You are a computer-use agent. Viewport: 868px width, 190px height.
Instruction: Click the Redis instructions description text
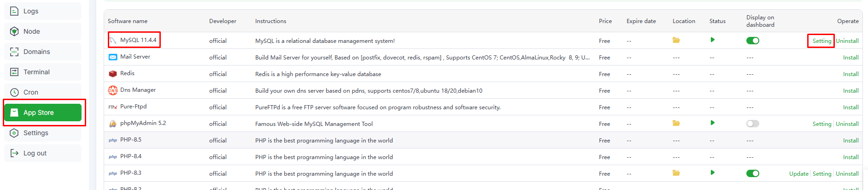pos(318,74)
